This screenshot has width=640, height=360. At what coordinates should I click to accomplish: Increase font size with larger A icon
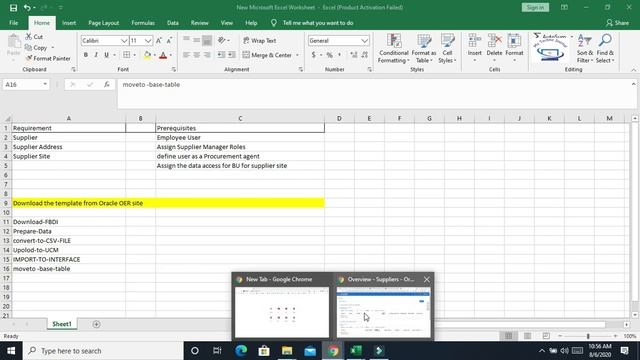point(159,40)
